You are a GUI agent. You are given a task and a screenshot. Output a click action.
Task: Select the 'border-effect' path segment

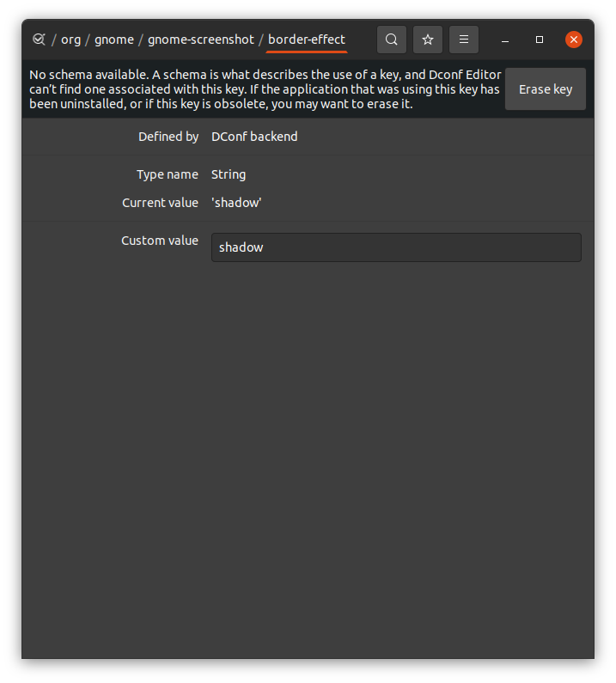pos(306,40)
